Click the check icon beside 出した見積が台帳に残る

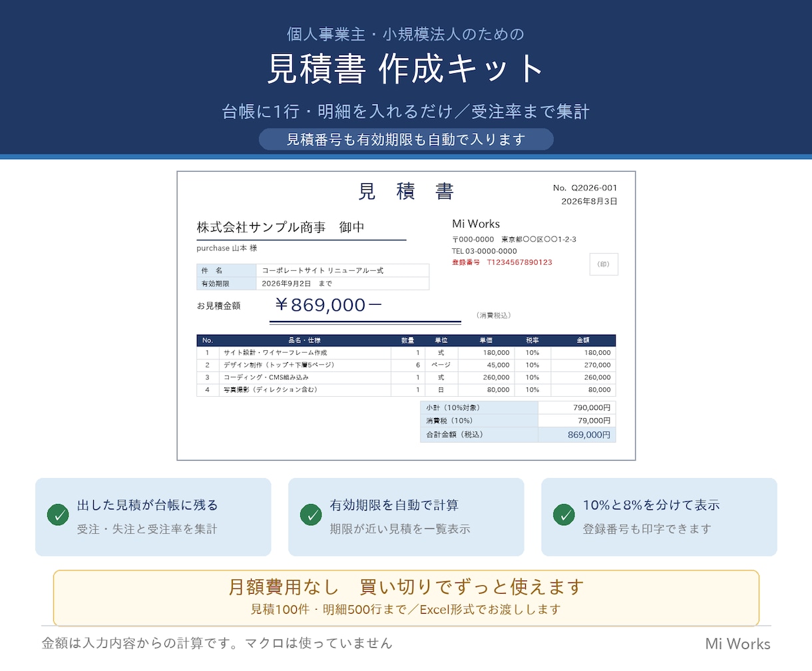58,515
